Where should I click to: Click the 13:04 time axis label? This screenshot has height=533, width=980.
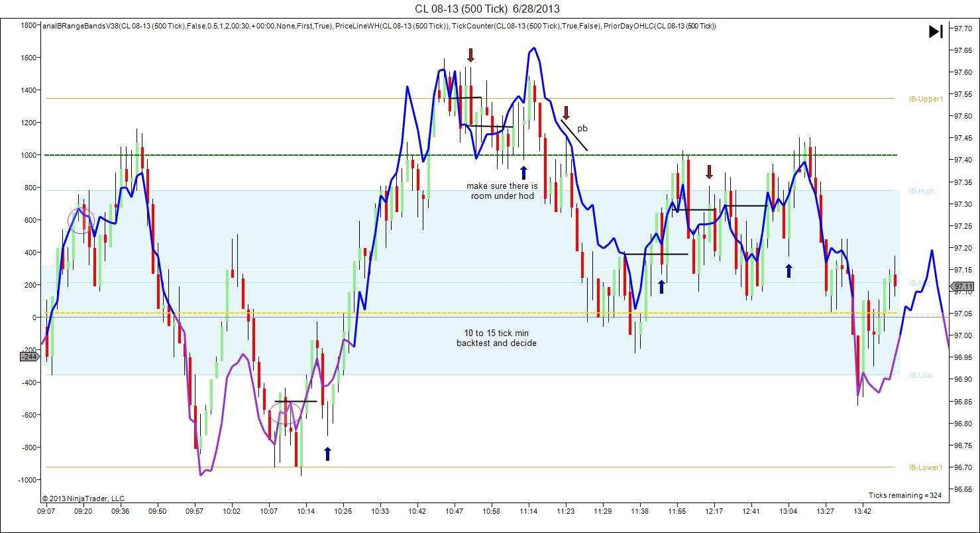789,511
